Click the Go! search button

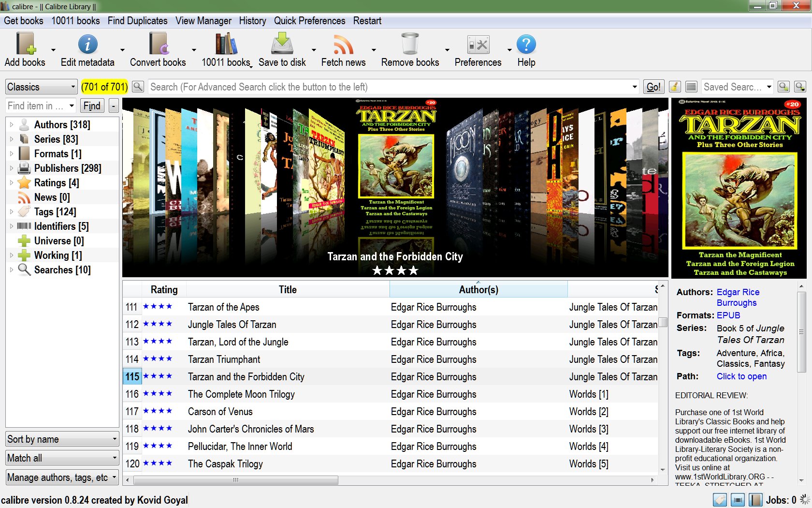pos(653,87)
